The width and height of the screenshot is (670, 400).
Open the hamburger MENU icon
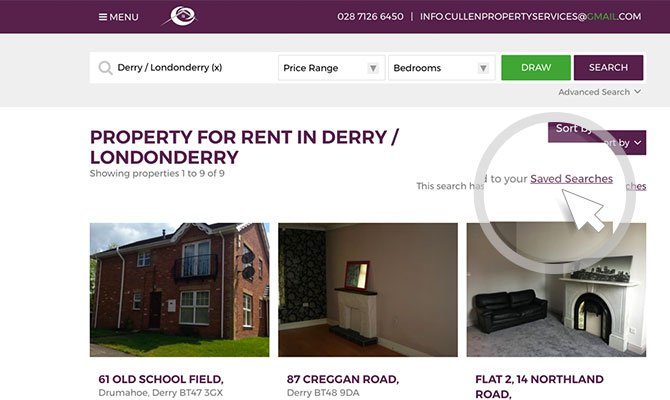103,17
